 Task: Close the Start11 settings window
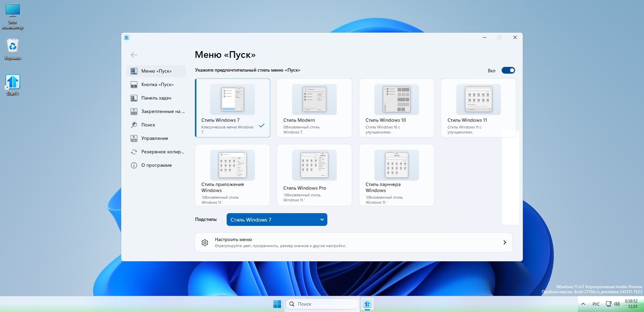(515, 37)
